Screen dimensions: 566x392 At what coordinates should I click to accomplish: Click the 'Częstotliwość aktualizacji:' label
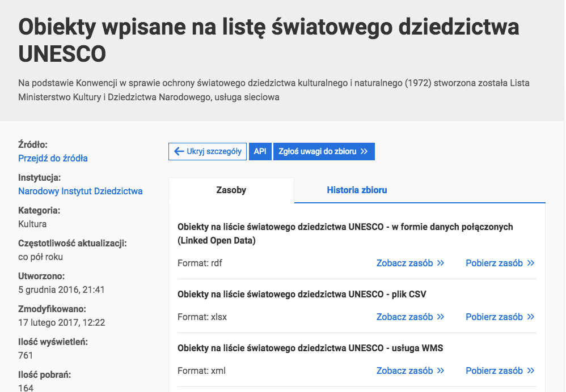click(x=73, y=244)
